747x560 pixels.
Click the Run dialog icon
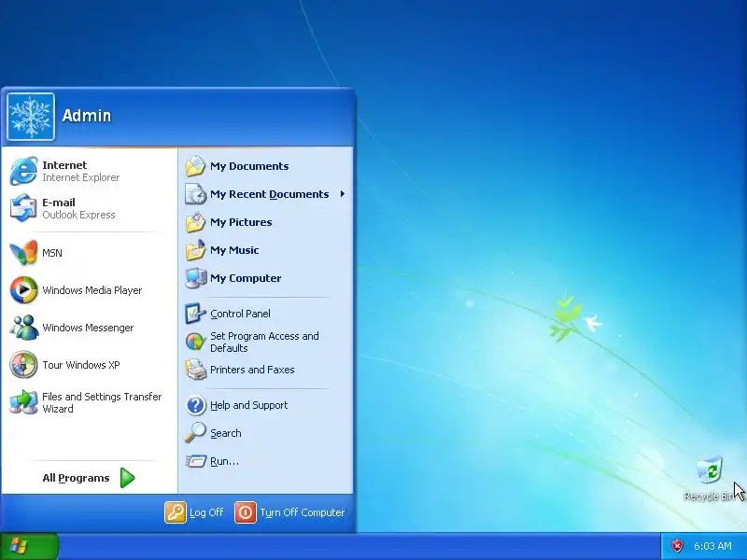point(195,461)
